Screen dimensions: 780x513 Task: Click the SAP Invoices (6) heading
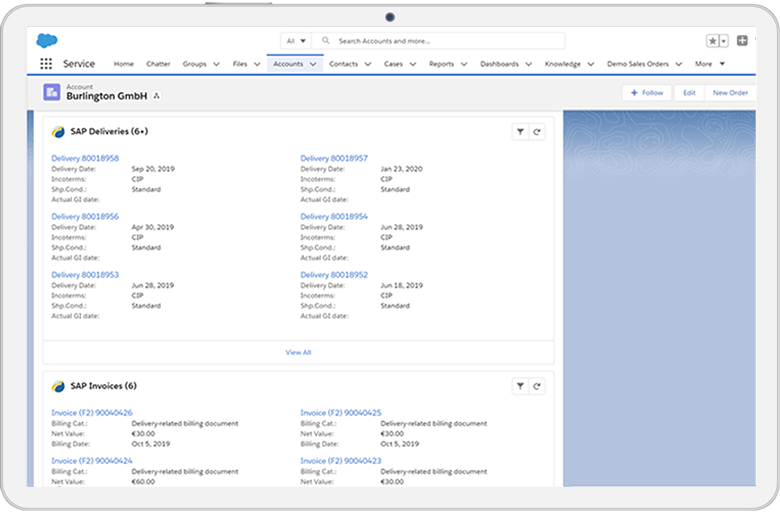[x=103, y=386]
